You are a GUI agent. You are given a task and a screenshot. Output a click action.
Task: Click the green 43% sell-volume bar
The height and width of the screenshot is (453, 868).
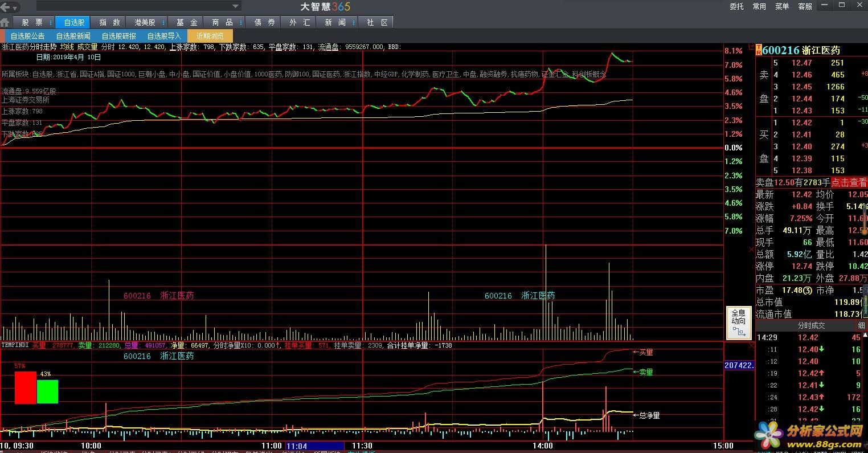point(47,392)
